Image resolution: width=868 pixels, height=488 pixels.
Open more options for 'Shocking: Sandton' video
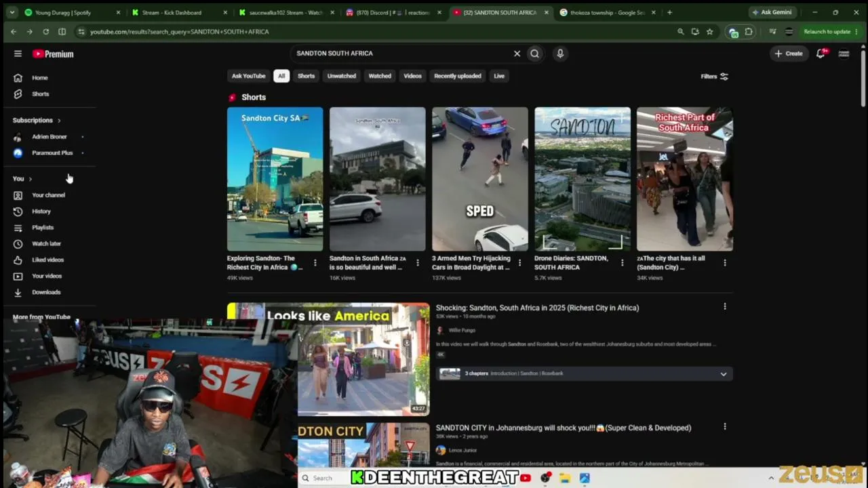[x=725, y=306]
